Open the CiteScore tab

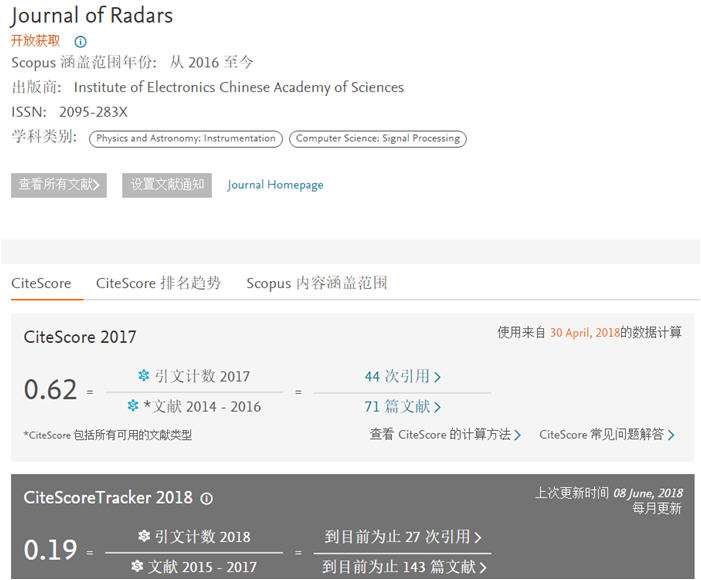coord(41,283)
